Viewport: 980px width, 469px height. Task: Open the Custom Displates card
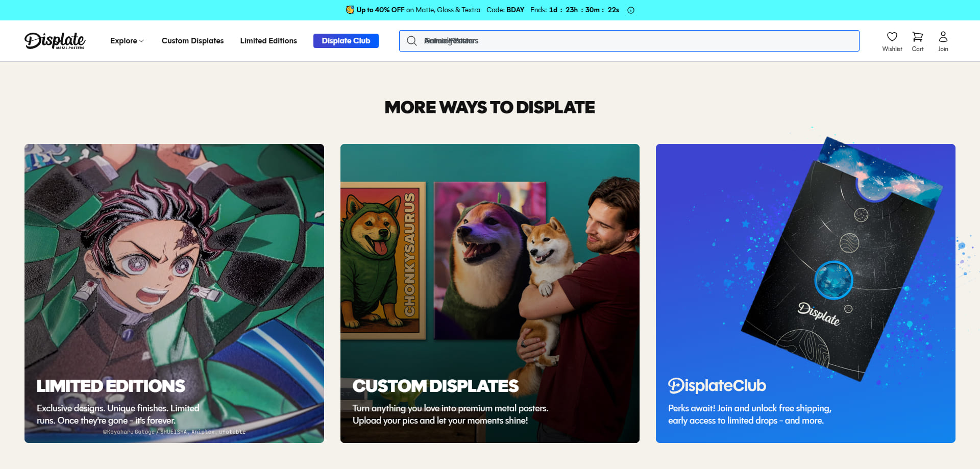(x=490, y=293)
